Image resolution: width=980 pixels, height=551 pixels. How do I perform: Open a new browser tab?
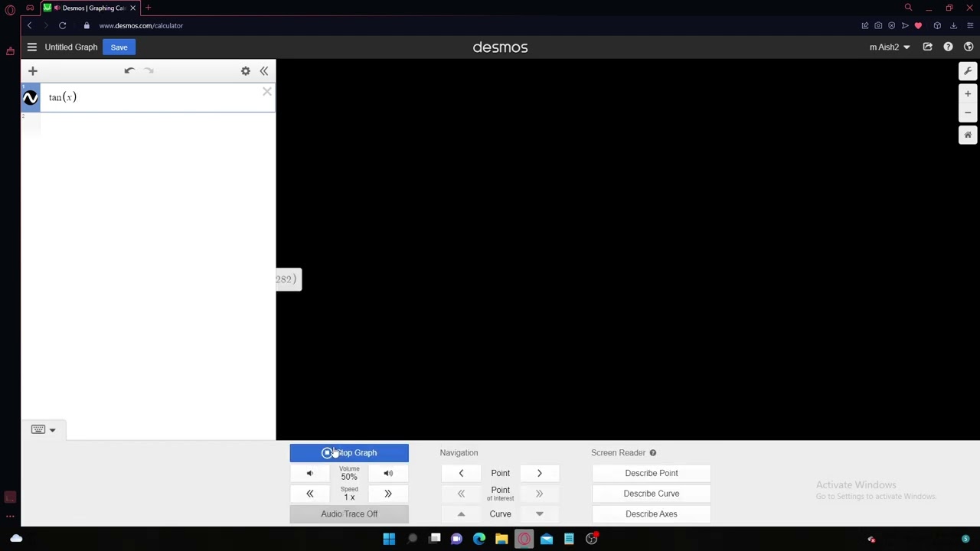[148, 8]
